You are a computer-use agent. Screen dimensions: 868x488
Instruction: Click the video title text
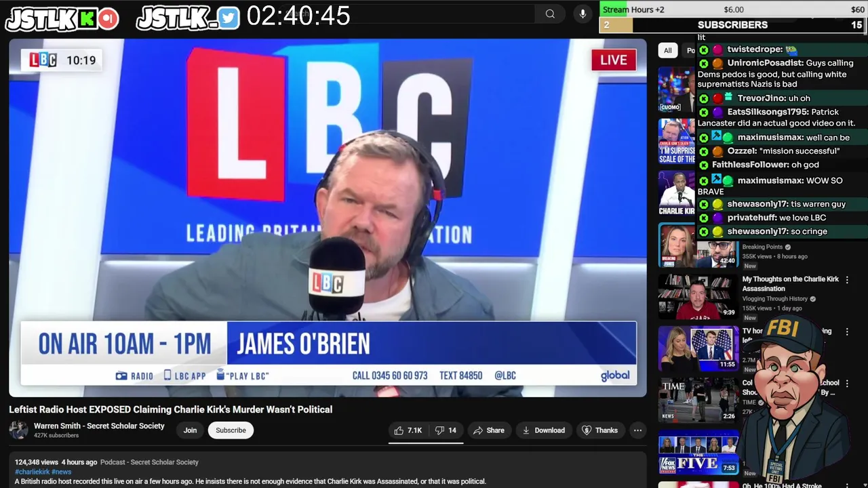[170, 409]
